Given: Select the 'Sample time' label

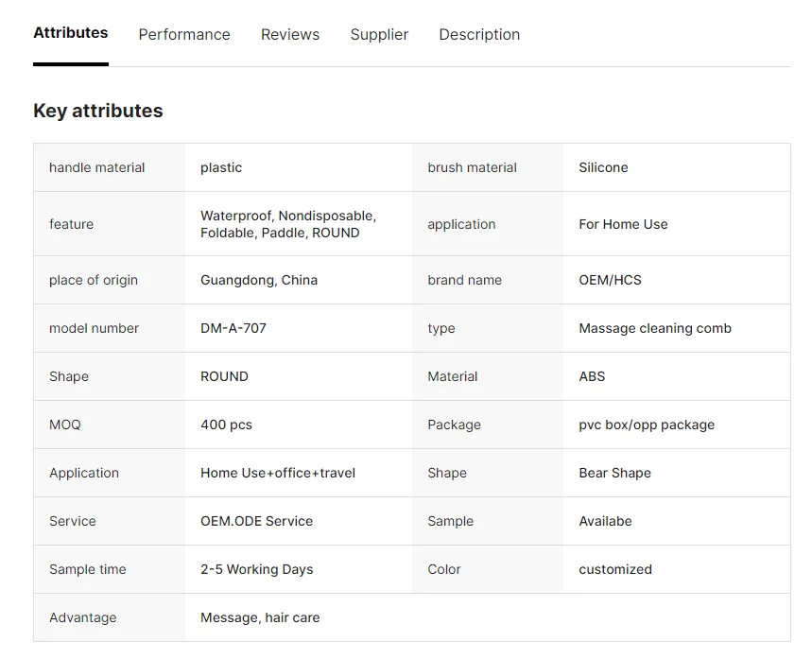Looking at the screenshot, I should (88, 569).
